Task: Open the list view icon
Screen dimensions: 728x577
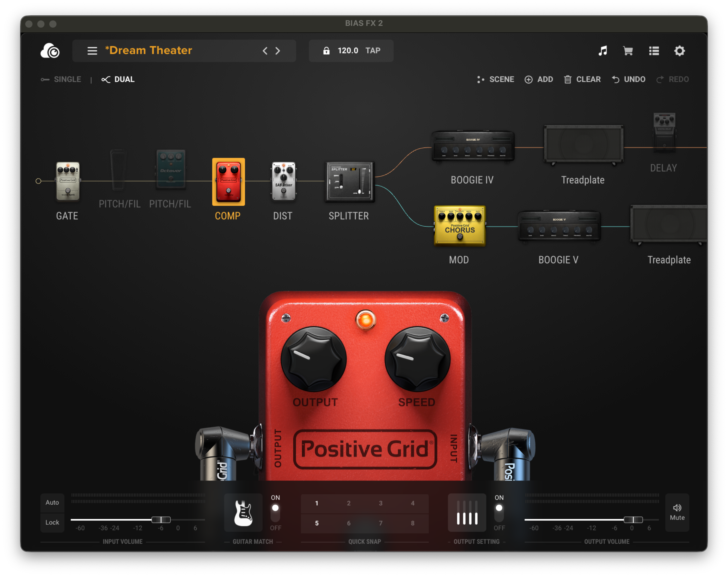Action: tap(654, 51)
